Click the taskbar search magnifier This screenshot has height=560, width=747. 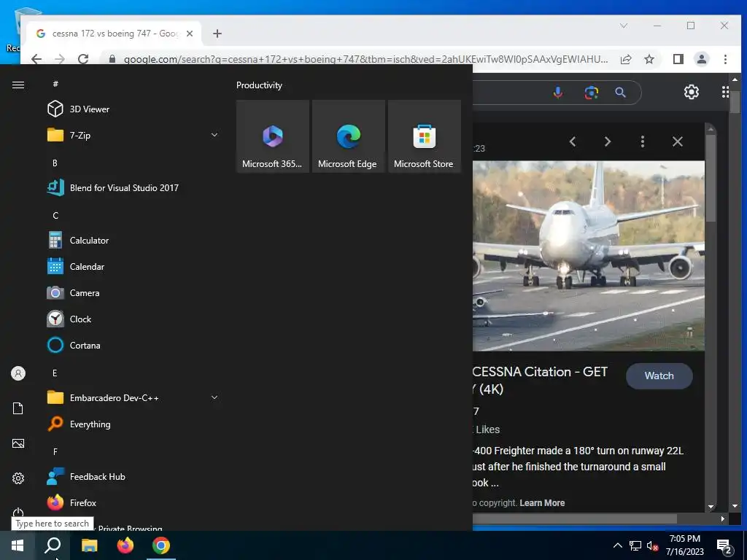pos(53,545)
